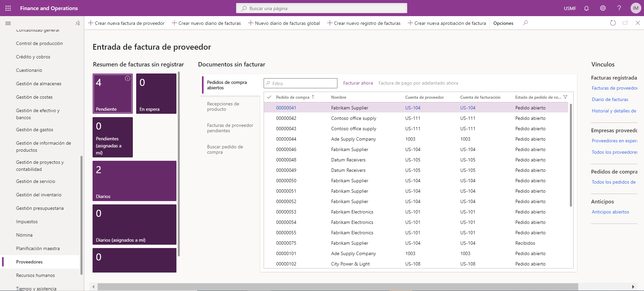
Task: Open Pendientes (asignadas a mí) tile
Action: point(113,137)
